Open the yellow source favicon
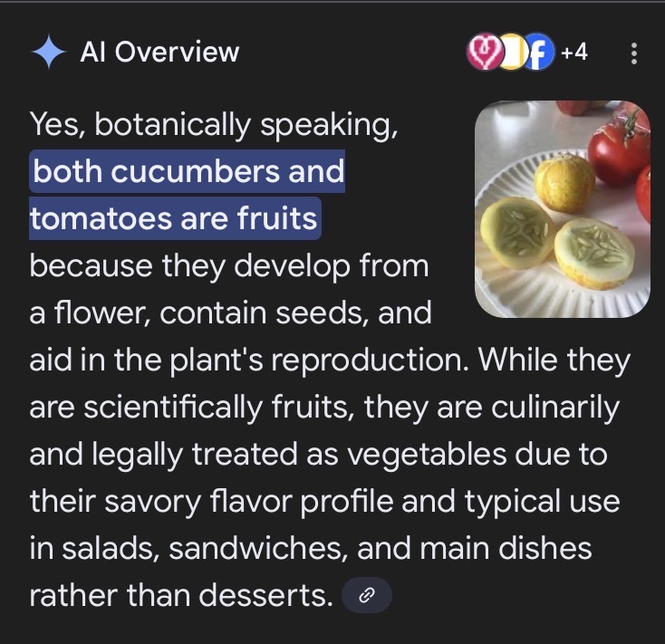 pos(511,53)
